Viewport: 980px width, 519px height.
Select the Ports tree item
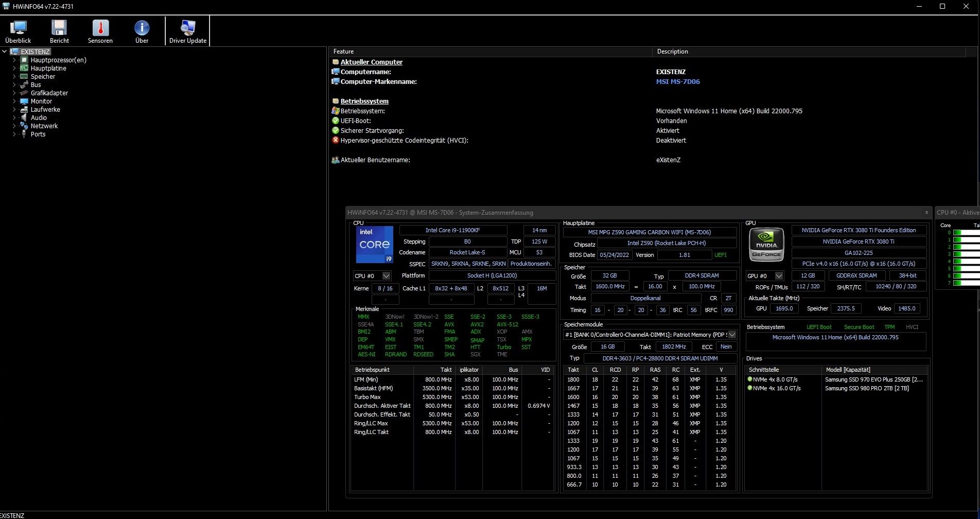pos(38,134)
